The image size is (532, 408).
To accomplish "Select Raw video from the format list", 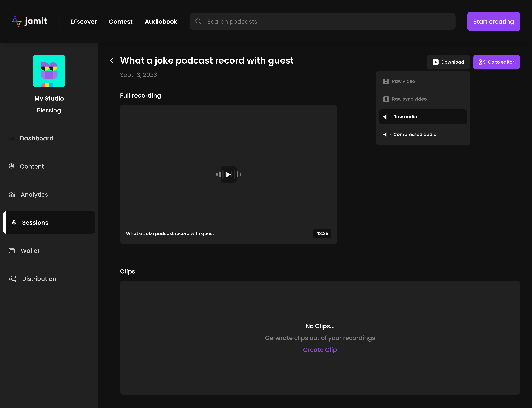I will (x=403, y=81).
